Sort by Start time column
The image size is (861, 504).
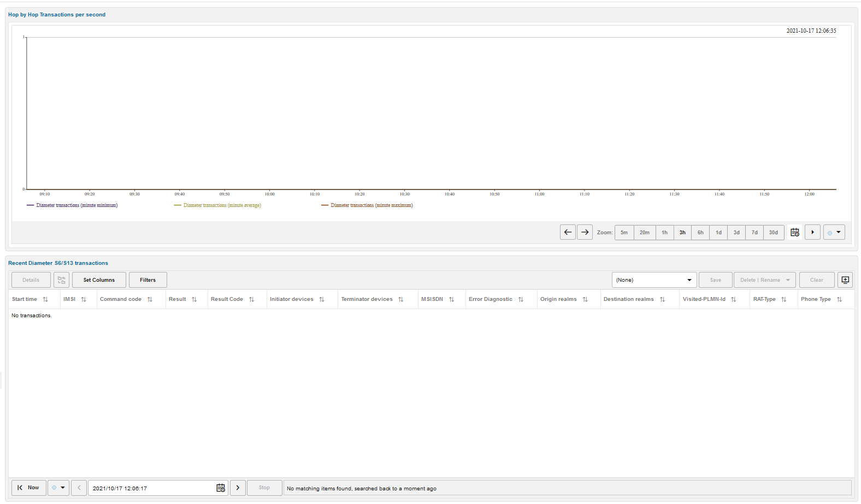tap(45, 299)
